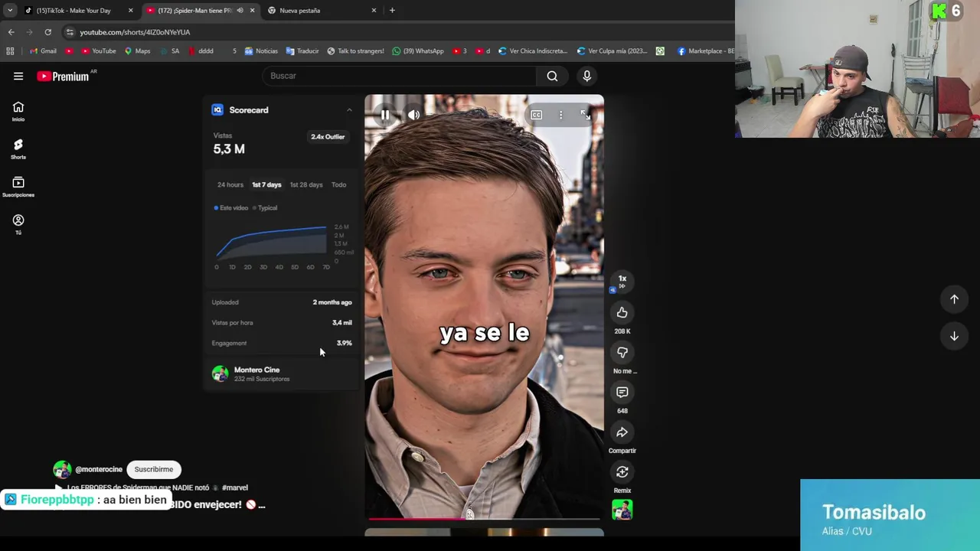This screenshot has width=980, height=551.
Task: Reload the current page
Action: pos(47,32)
